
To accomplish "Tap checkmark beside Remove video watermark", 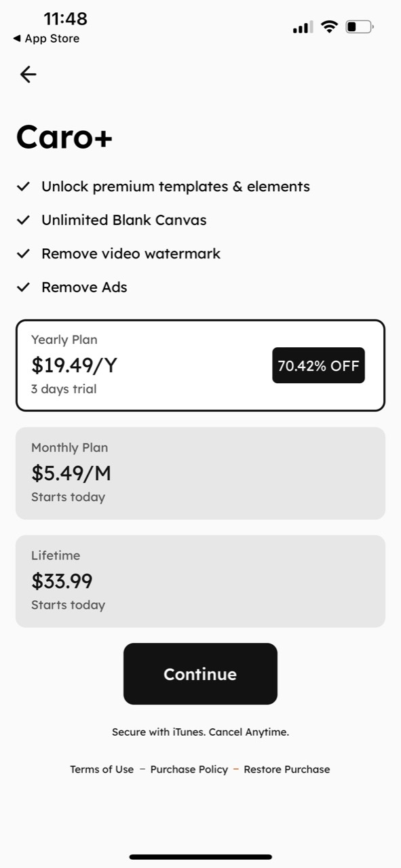I will 24,254.
